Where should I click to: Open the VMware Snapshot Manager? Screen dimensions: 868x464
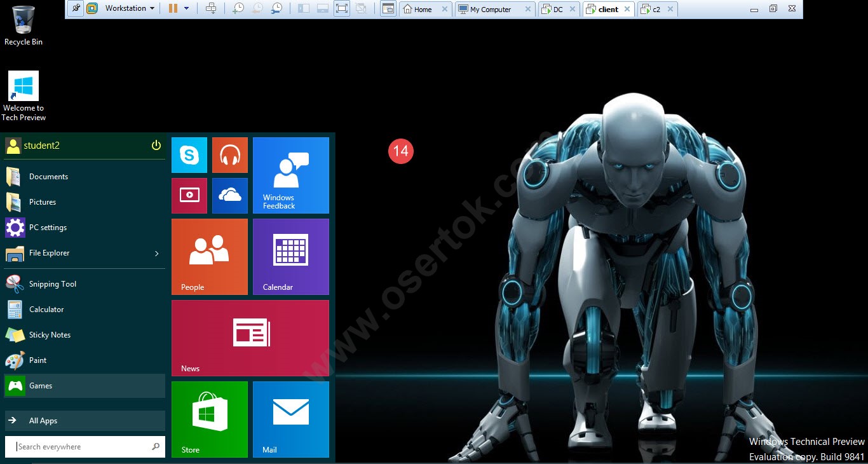(277, 9)
